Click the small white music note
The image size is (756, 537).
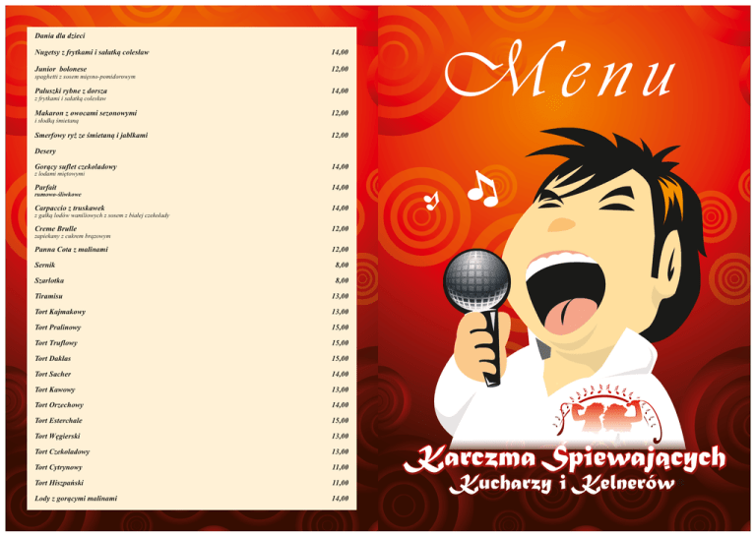point(431,201)
